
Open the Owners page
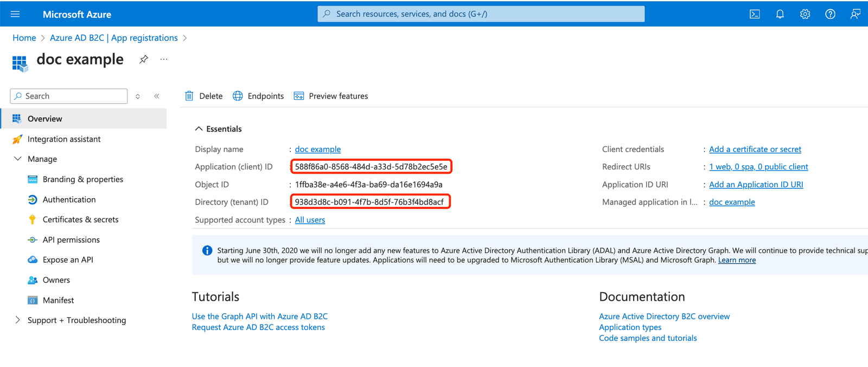(x=56, y=280)
